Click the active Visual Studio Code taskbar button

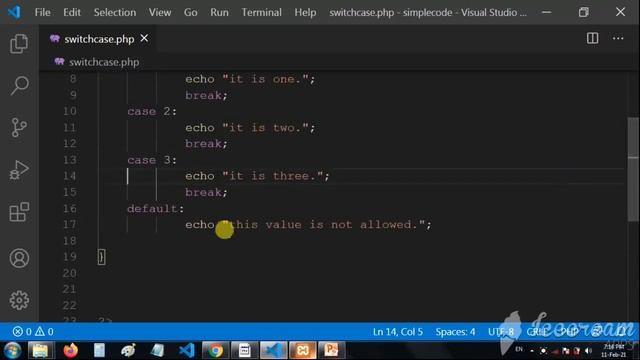coord(273,351)
